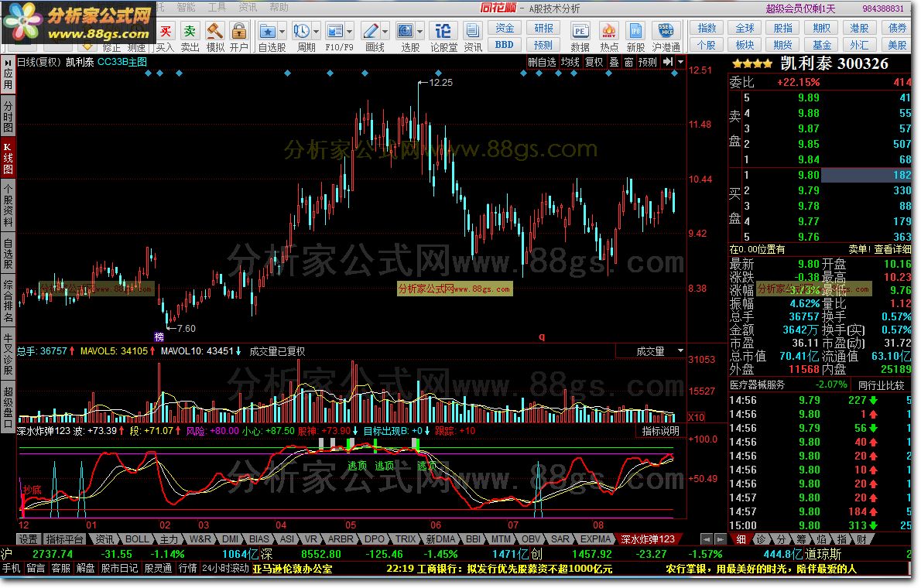Image resolution: width=921 pixels, height=588 pixels.
Task: Open the 智能 menu
Action: (x=186, y=7)
